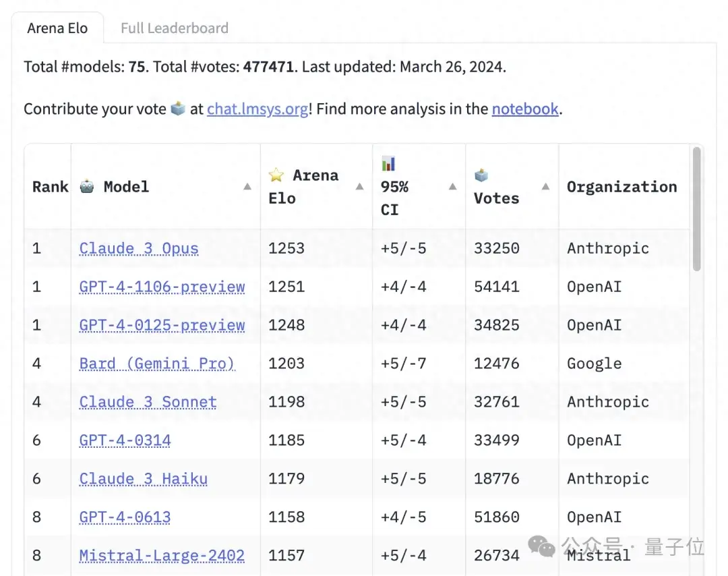
Task: Open the Bard (Gemini Pro) link
Action: (x=157, y=364)
